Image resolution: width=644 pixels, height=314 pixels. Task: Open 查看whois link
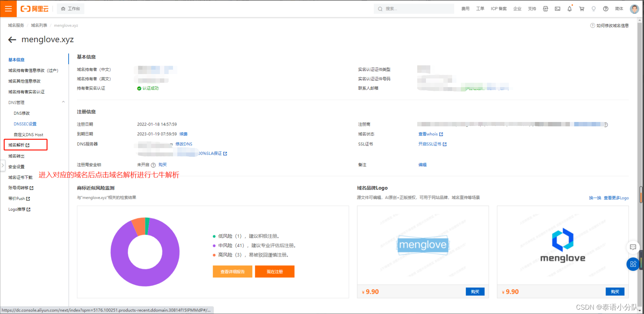click(x=431, y=134)
